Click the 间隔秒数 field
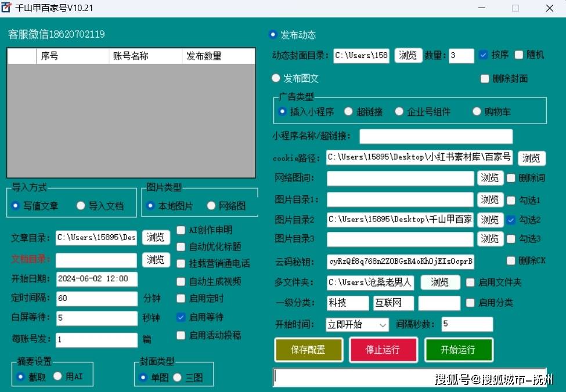This screenshot has width=566, height=392. pos(467,324)
